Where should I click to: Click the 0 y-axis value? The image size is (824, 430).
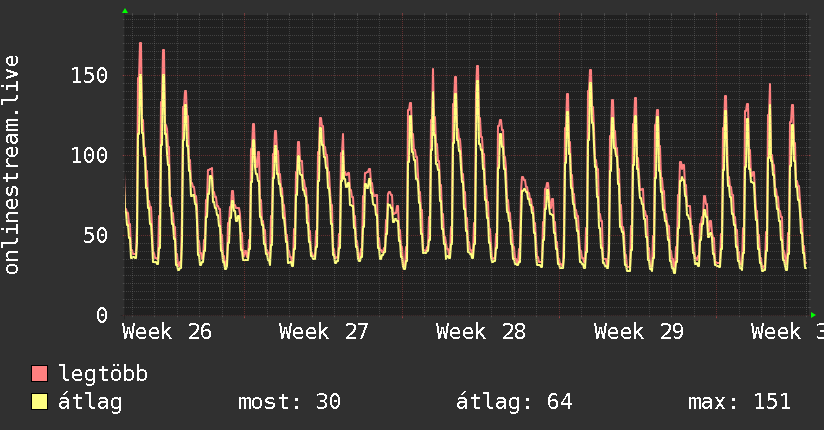tap(102, 315)
